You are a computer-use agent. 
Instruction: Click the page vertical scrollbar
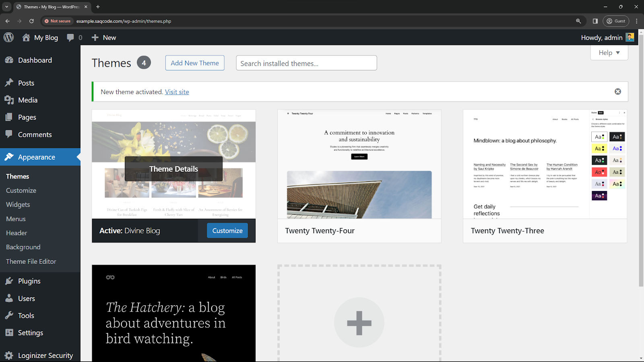coord(641,161)
